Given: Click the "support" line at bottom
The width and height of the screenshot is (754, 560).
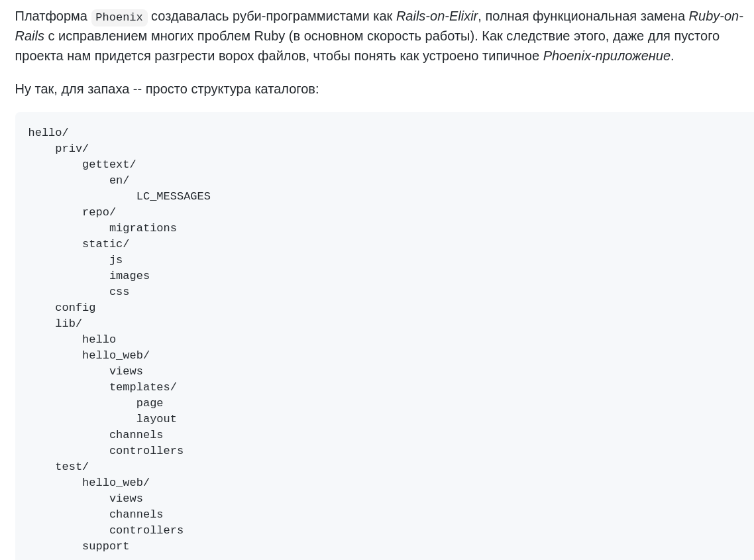Looking at the screenshot, I should tap(105, 546).
